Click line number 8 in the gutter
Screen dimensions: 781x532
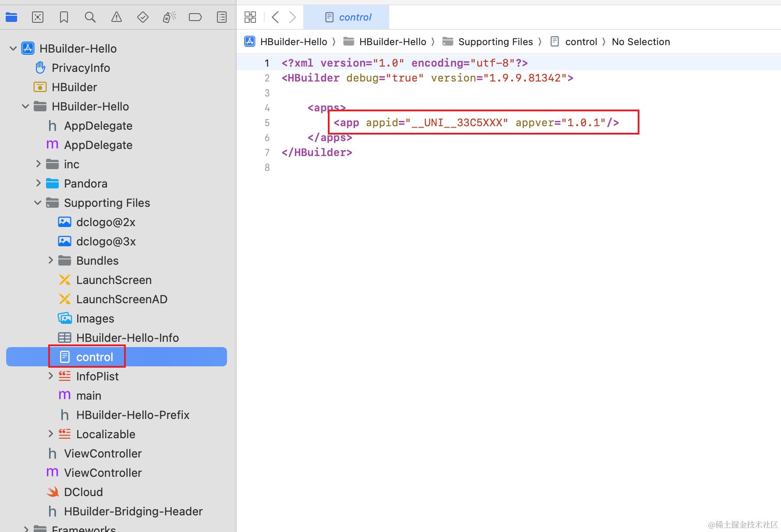(267, 167)
